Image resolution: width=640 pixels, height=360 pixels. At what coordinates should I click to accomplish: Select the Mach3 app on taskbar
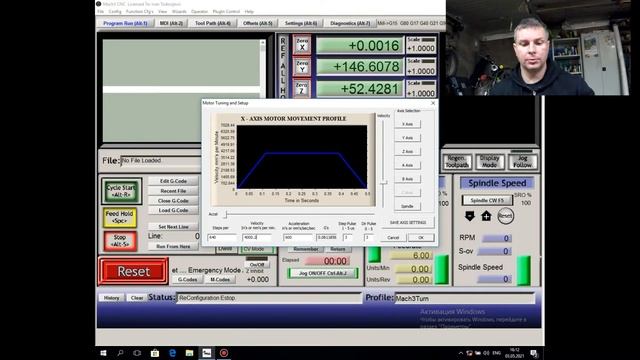tap(207, 353)
